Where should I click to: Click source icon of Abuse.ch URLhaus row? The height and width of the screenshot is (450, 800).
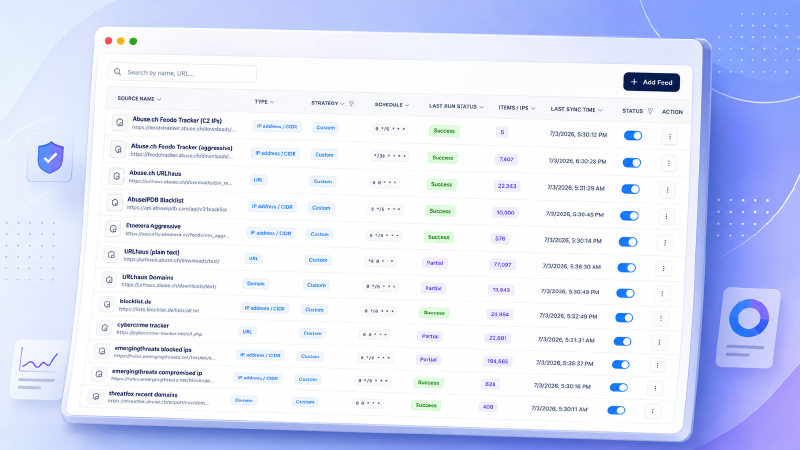[x=116, y=176]
